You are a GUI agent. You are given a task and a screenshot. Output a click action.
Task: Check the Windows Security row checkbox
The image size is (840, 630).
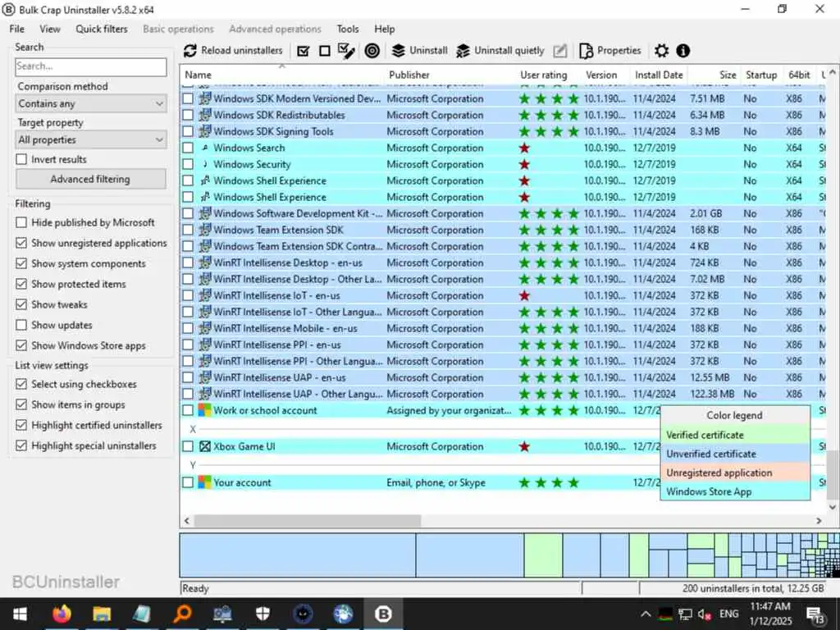pyautogui.click(x=188, y=164)
